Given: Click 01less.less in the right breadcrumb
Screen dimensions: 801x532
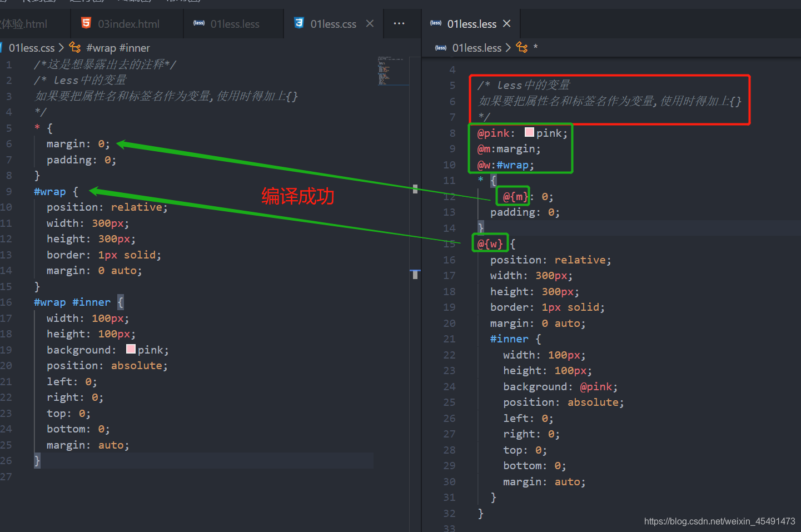Looking at the screenshot, I should point(477,48).
